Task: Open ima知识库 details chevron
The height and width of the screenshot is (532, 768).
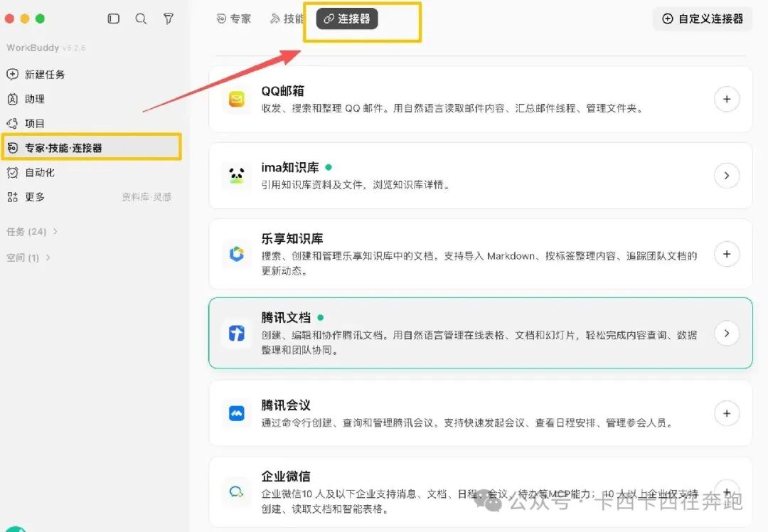Action: pyautogui.click(x=727, y=176)
